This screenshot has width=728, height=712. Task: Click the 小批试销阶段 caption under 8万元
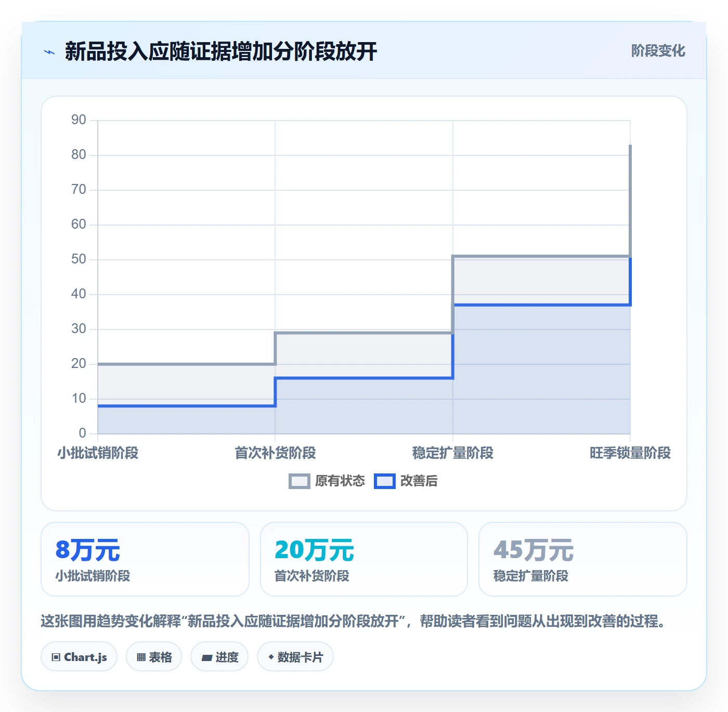pos(93,576)
